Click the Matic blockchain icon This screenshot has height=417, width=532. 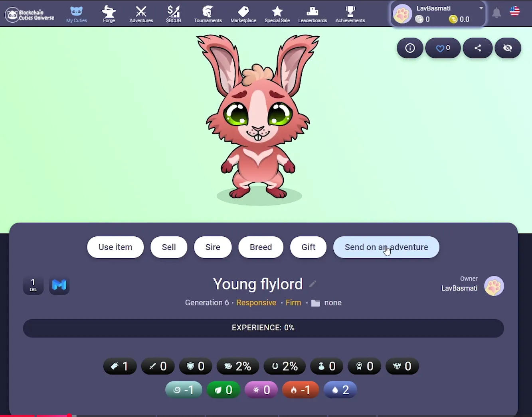[59, 285]
